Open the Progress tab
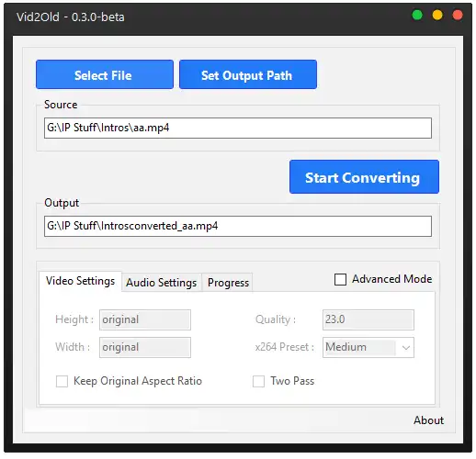 [x=228, y=283]
